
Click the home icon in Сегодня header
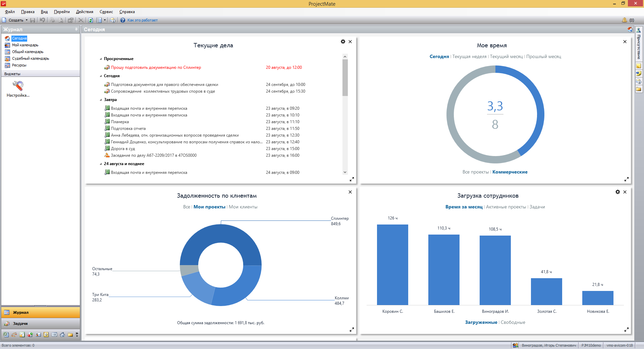point(630,30)
